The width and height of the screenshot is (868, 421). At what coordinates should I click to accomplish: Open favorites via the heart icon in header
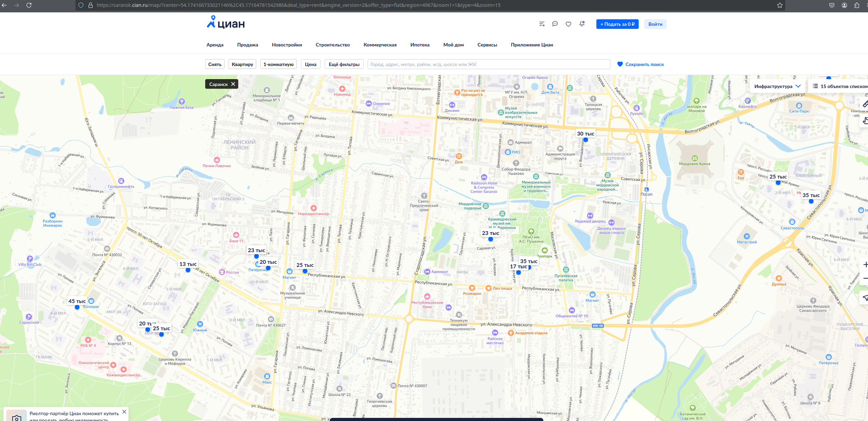click(568, 24)
